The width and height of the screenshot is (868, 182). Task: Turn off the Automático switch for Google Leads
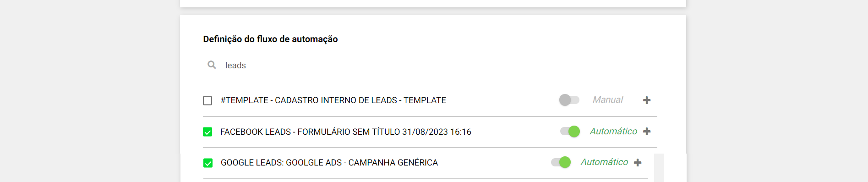(561, 162)
